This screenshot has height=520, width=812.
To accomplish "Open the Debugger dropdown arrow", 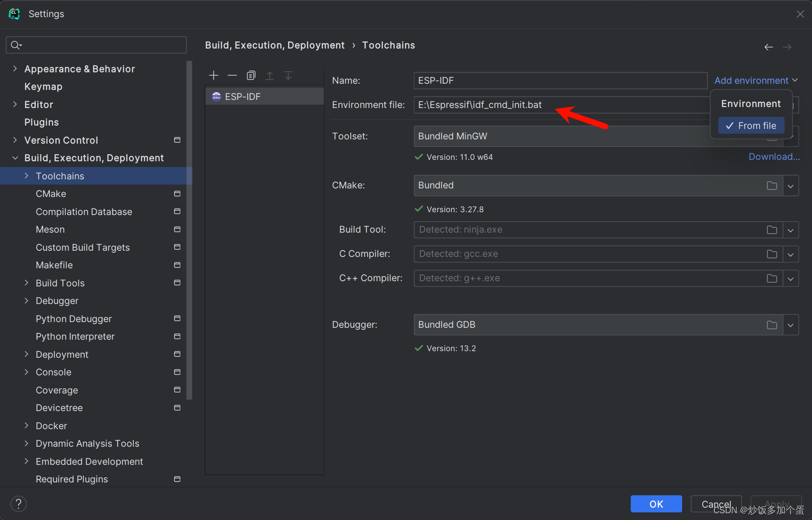I will [x=791, y=325].
